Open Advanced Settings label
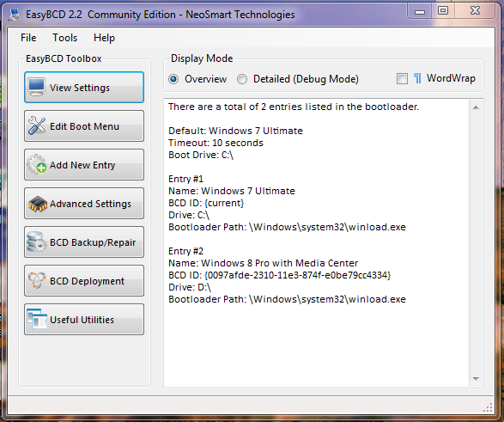 click(x=90, y=204)
